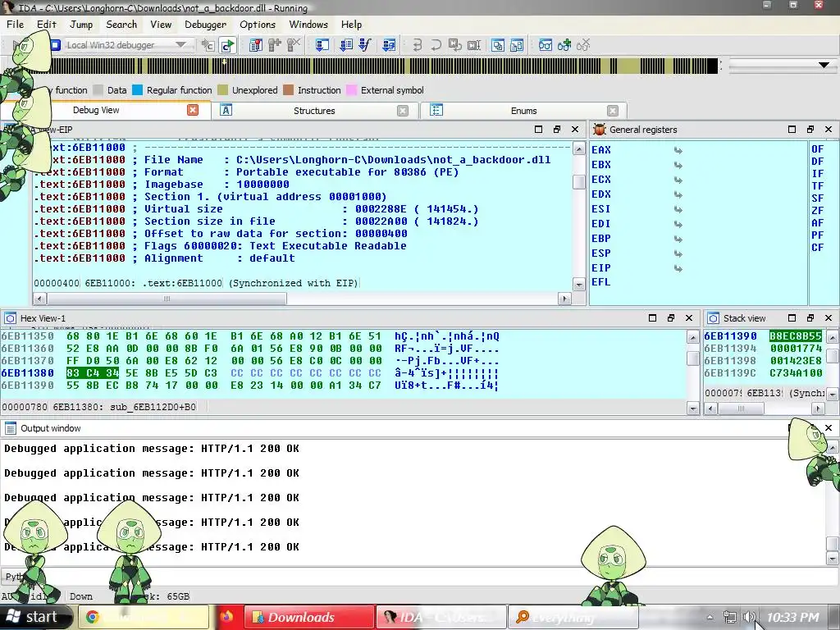Click the attach to process toolbar icon
Viewport: 840px width, 630px height.
208,45
